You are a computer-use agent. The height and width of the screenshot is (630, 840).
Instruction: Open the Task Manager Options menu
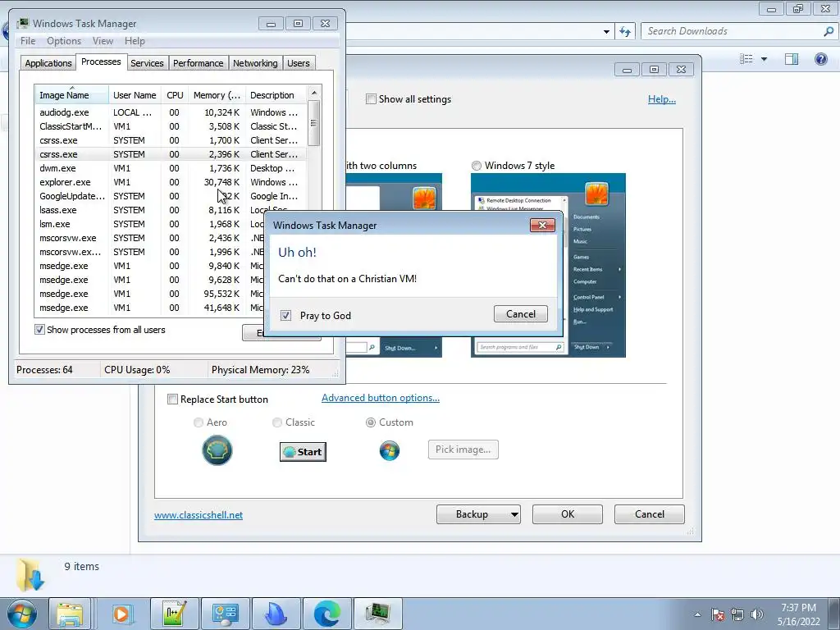(64, 41)
